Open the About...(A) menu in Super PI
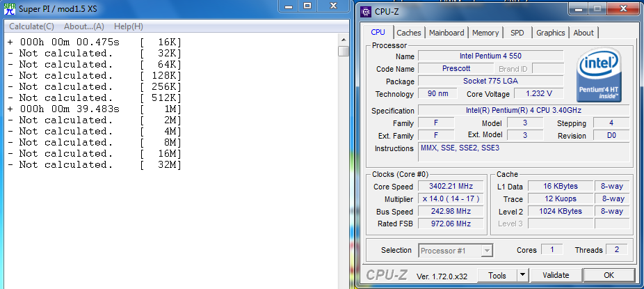Viewport: 644px width, 289px height. coord(84,26)
